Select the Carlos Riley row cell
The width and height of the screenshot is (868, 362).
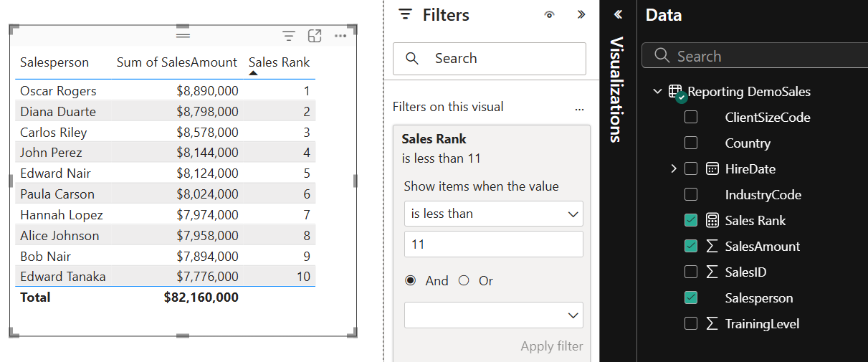[x=54, y=133]
